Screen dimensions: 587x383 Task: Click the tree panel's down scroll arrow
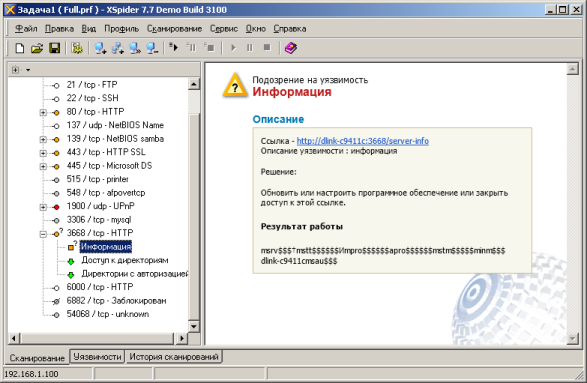coord(194,326)
